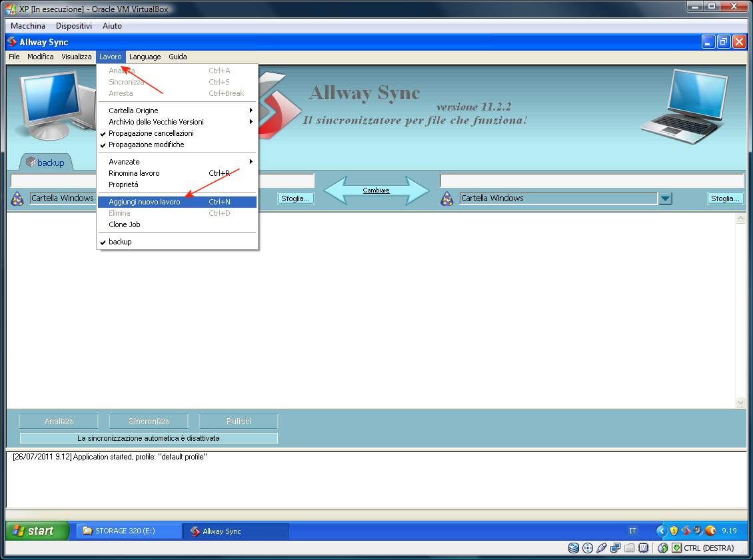753x560 pixels.
Task: Choose Rinomina lavoro from the menu
Action: tap(177, 173)
